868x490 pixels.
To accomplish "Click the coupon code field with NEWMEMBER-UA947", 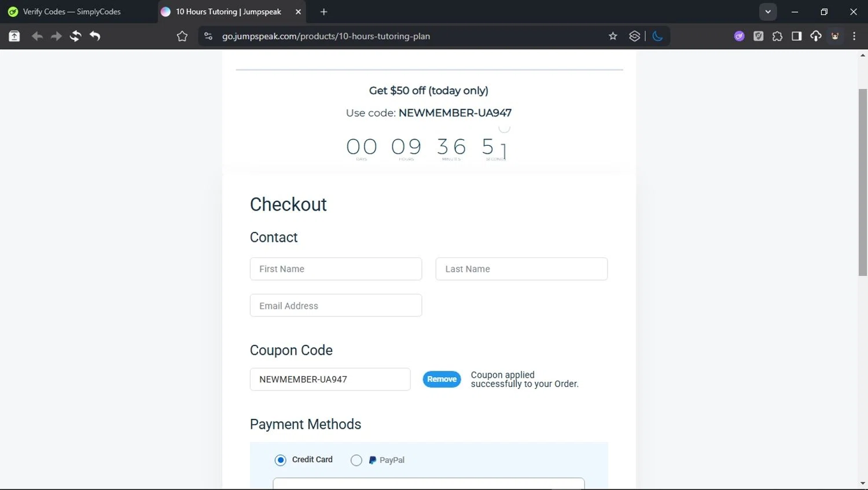I will point(330,380).
